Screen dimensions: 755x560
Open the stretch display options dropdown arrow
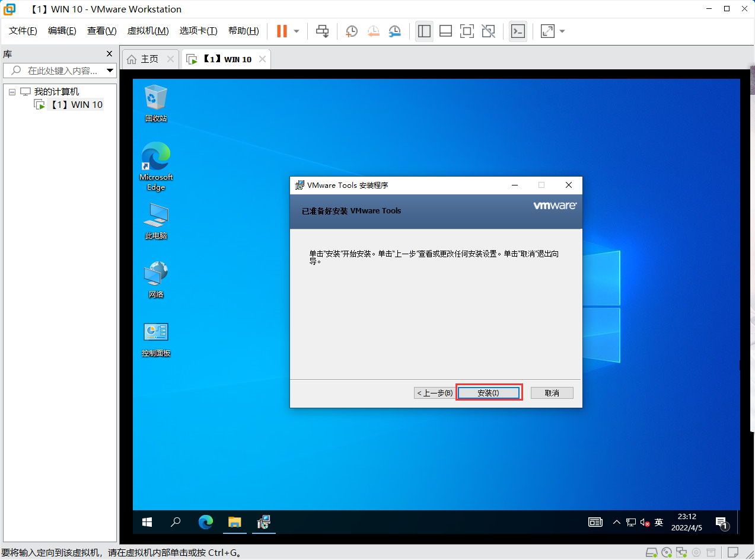click(x=562, y=31)
